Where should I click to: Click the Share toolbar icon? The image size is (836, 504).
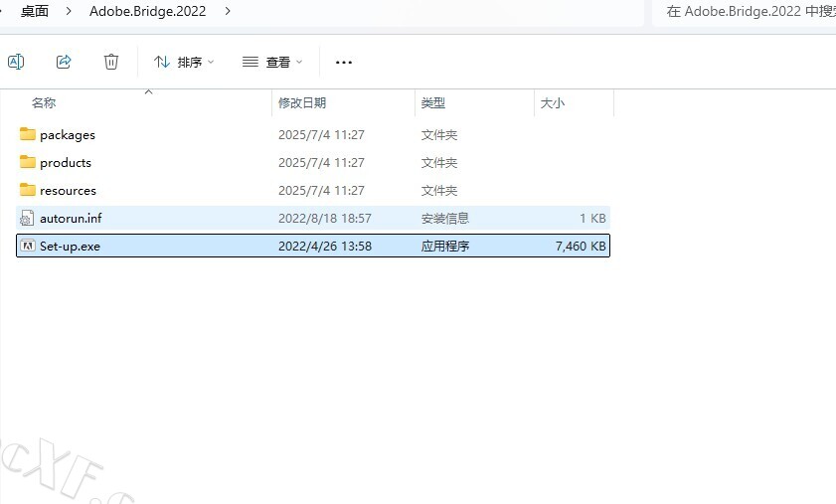(x=64, y=62)
